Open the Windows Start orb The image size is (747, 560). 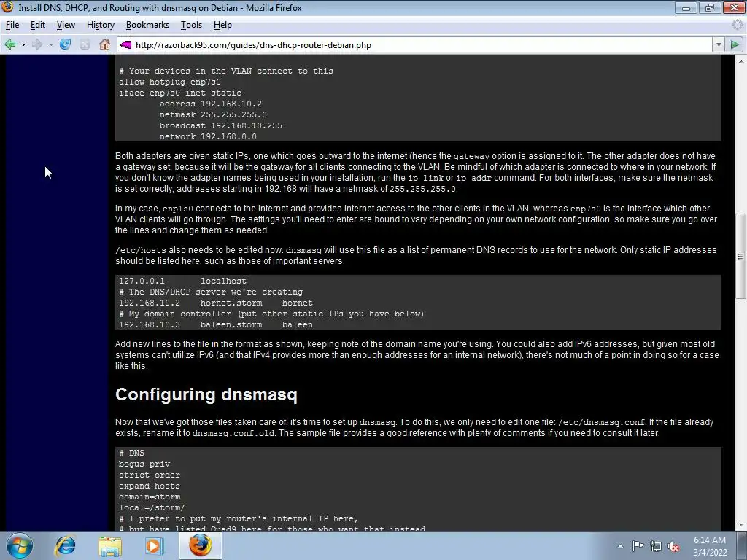[x=20, y=545]
